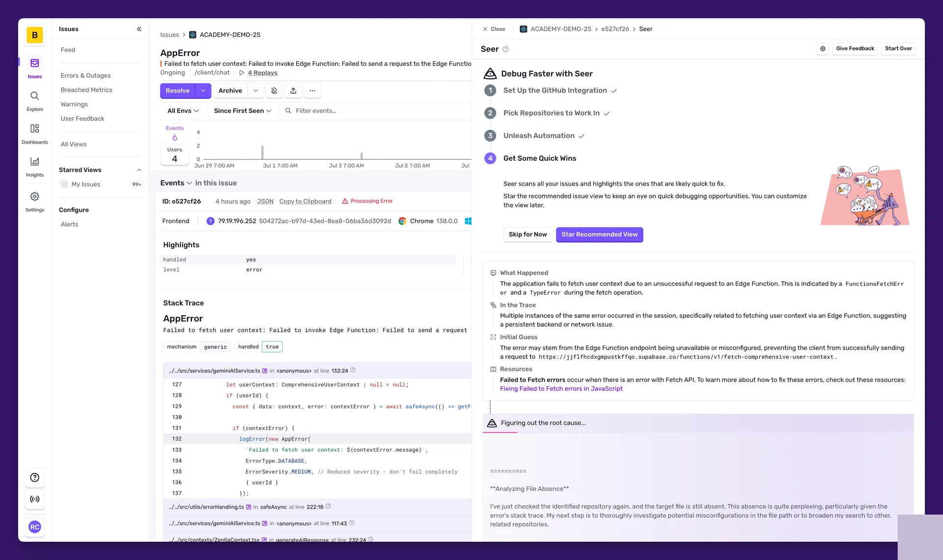Open the All Envs dropdown
The image size is (943, 560).
click(x=182, y=110)
